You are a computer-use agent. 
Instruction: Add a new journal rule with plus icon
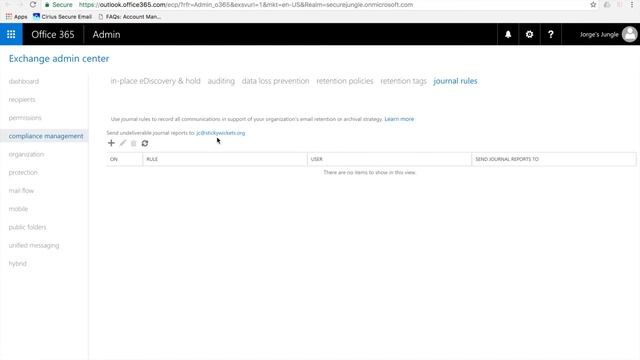(x=111, y=143)
